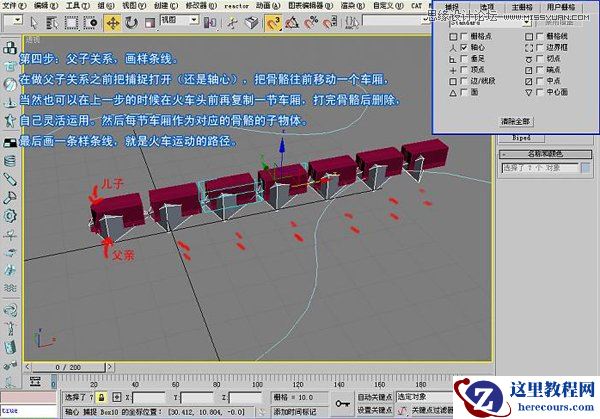Toggle keyboard shortcut override icon
The width and height of the screenshot is (600, 419).
click(x=251, y=23)
